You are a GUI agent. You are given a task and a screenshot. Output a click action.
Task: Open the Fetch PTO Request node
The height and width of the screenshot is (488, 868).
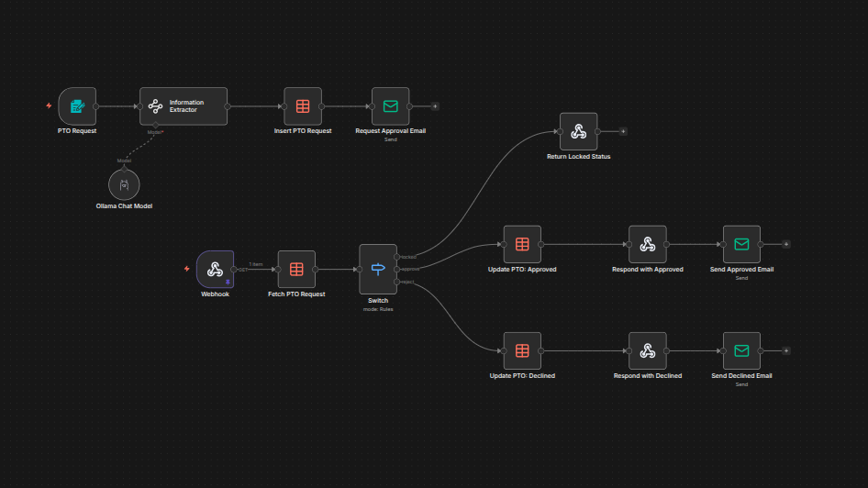[296, 270]
